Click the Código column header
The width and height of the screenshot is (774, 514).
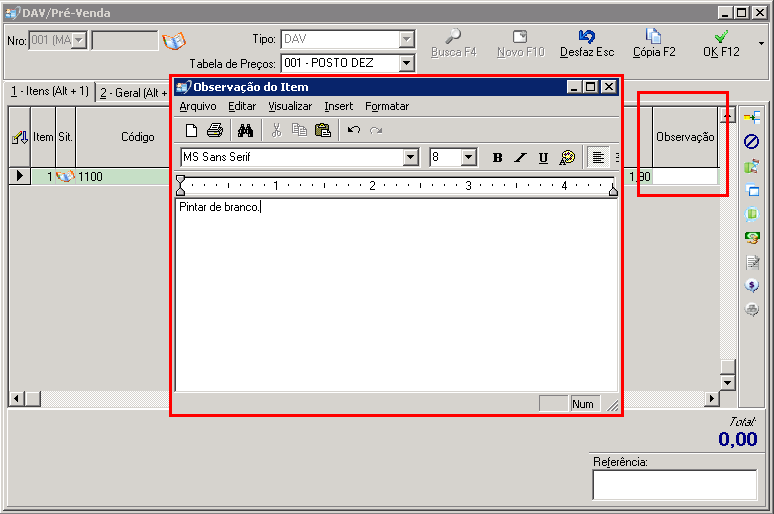pos(138,137)
